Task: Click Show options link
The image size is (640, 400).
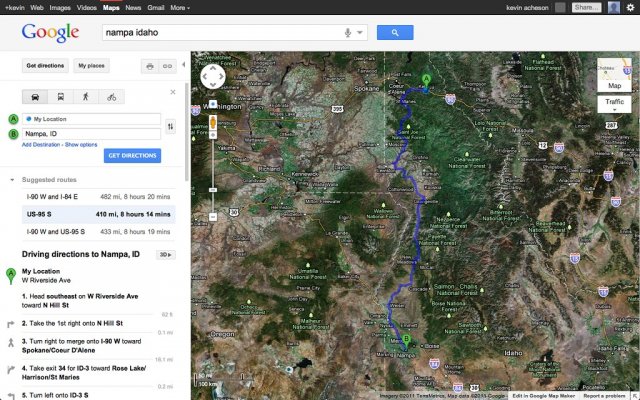Action: tap(81, 144)
